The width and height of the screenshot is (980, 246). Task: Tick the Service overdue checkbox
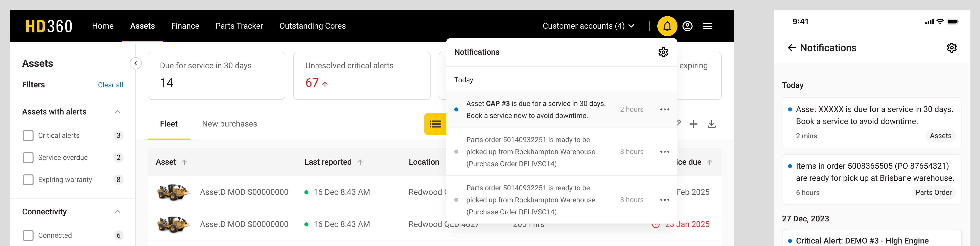tap(28, 158)
